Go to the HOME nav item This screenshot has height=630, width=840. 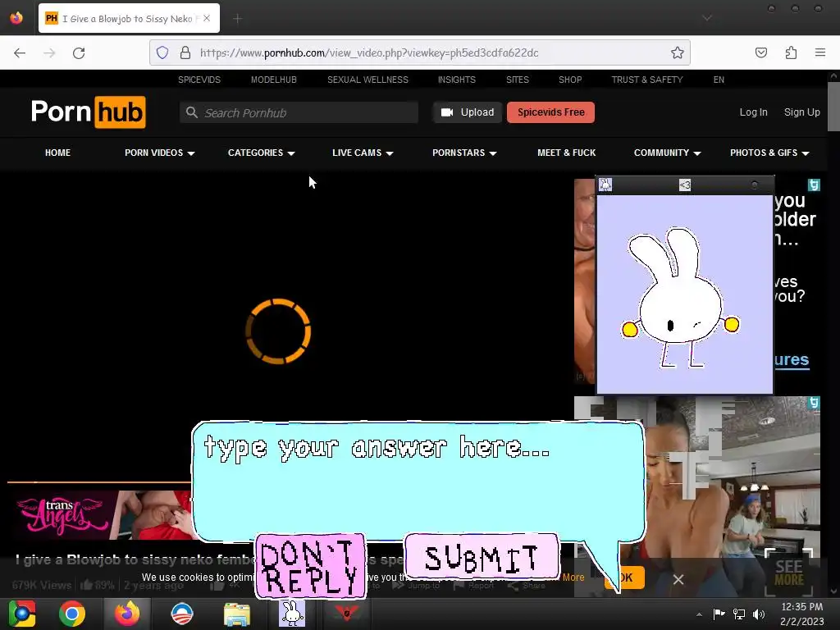pyautogui.click(x=58, y=153)
